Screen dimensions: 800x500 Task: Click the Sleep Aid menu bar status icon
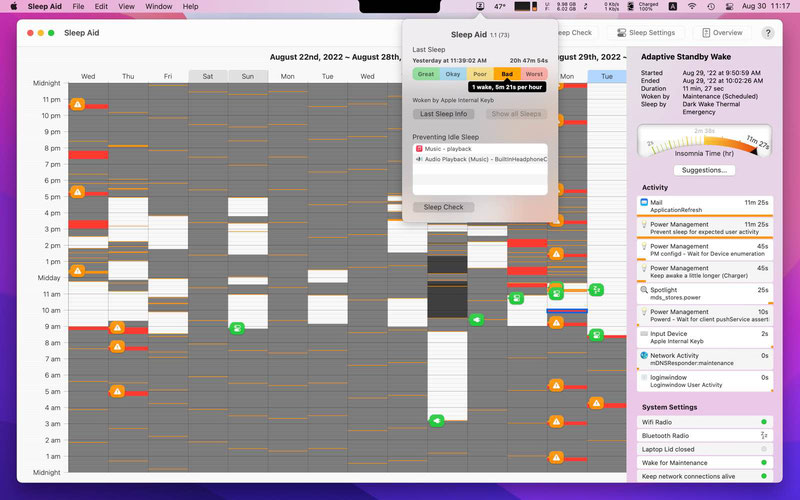(480, 6)
